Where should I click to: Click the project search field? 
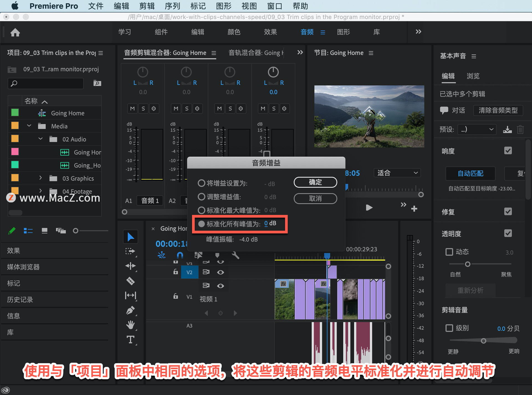(46, 83)
